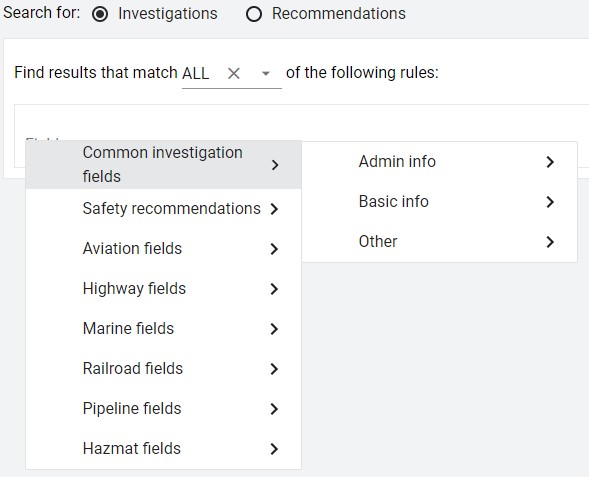Select the Recommendations radio button

tap(254, 14)
